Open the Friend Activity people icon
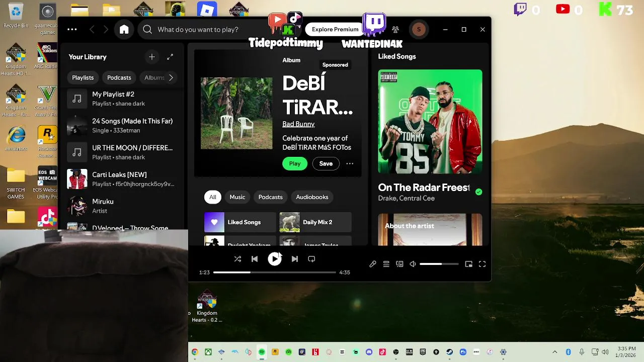 pyautogui.click(x=395, y=30)
